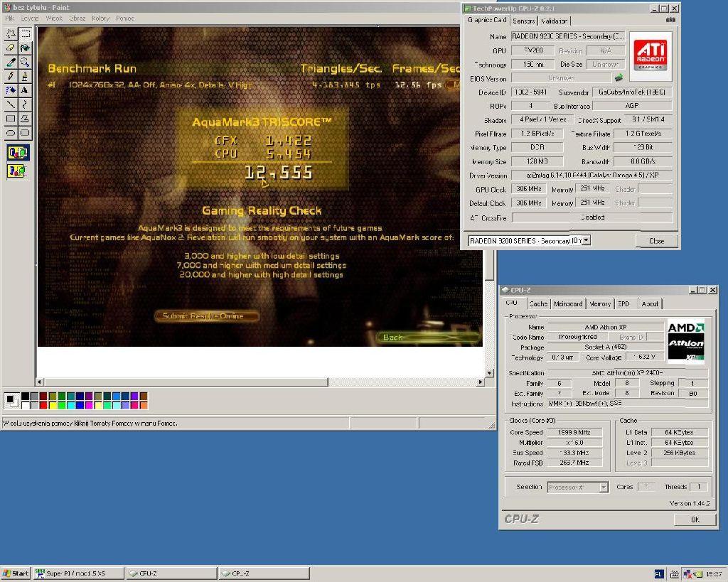
Task: Choose the Brush tool in Paint
Action: click(x=25, y=75)
